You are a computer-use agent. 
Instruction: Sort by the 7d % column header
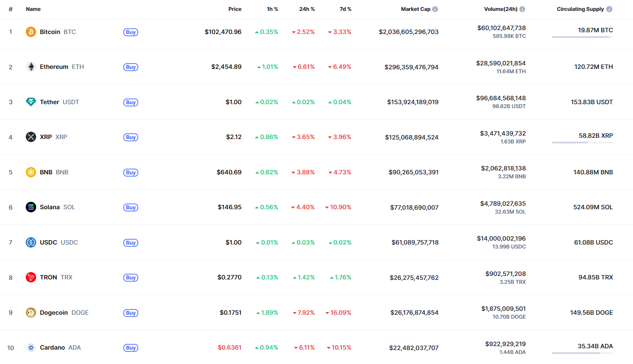coord(346,9)
